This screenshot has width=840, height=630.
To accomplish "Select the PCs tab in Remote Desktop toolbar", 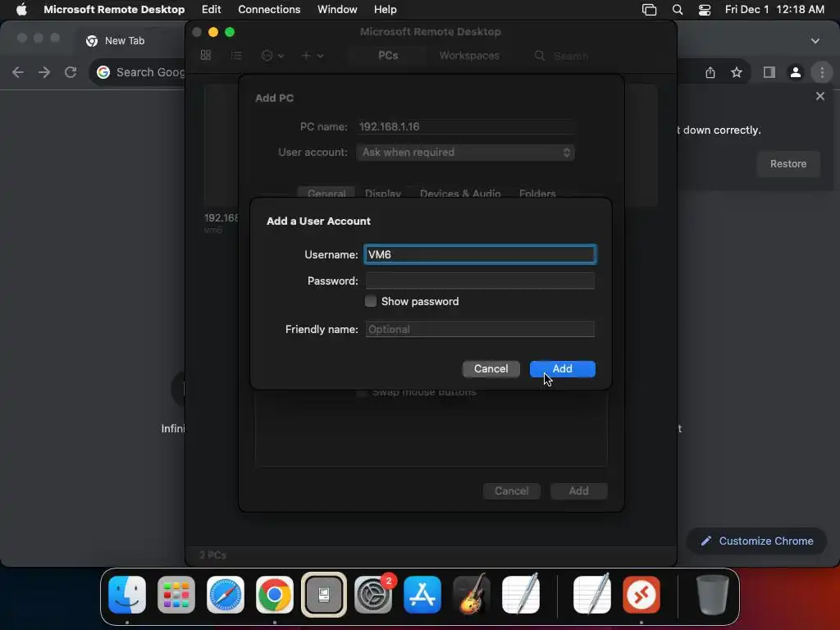I will (x=388, y=55).
